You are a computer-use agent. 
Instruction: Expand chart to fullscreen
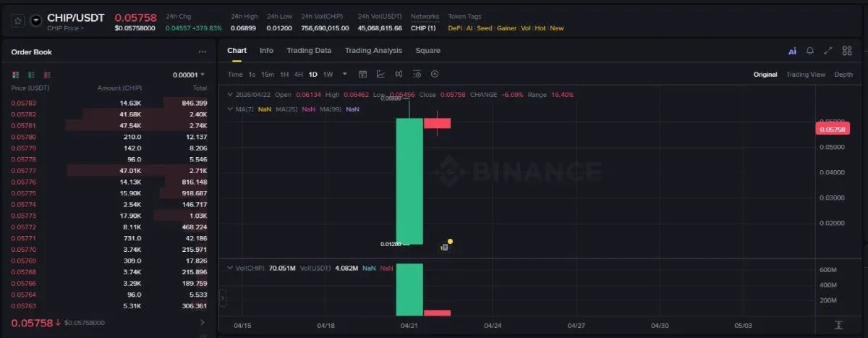[828, 51]
